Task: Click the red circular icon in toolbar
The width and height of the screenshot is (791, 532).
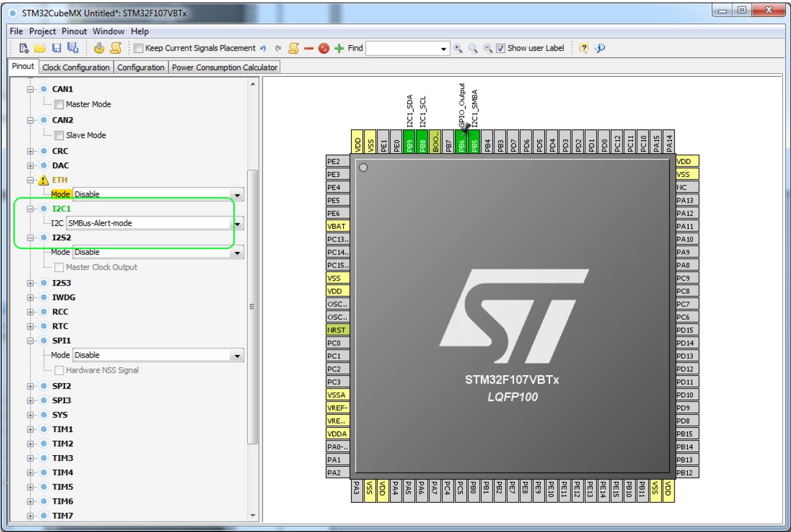Action: pyautogui.click(x=324, y=48)
